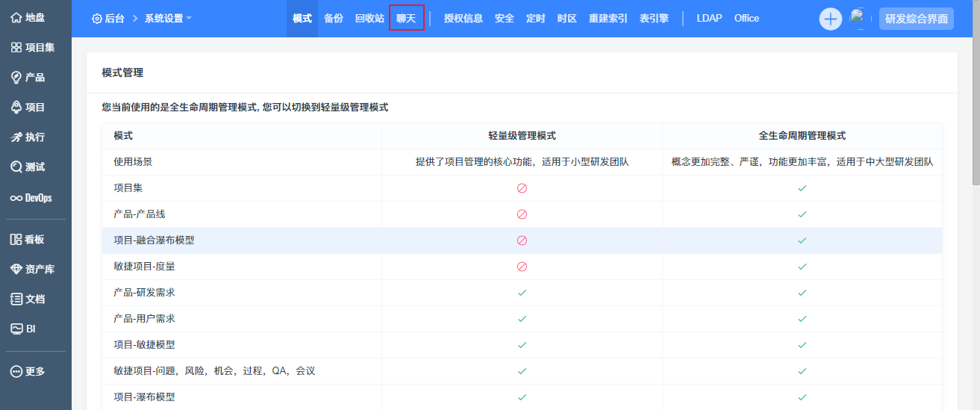
Task: Click the 模式管理 heading
Action: (x=122, y=72)
